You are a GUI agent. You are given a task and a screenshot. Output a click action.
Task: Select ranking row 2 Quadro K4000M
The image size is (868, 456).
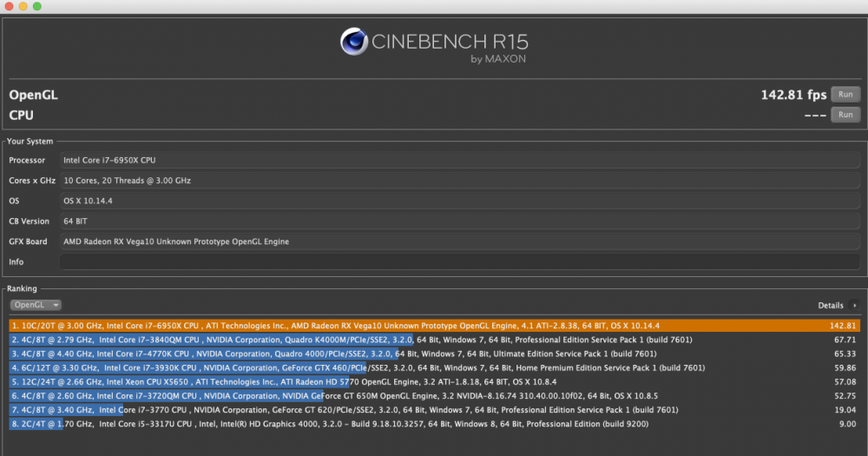tap(435, 340)
